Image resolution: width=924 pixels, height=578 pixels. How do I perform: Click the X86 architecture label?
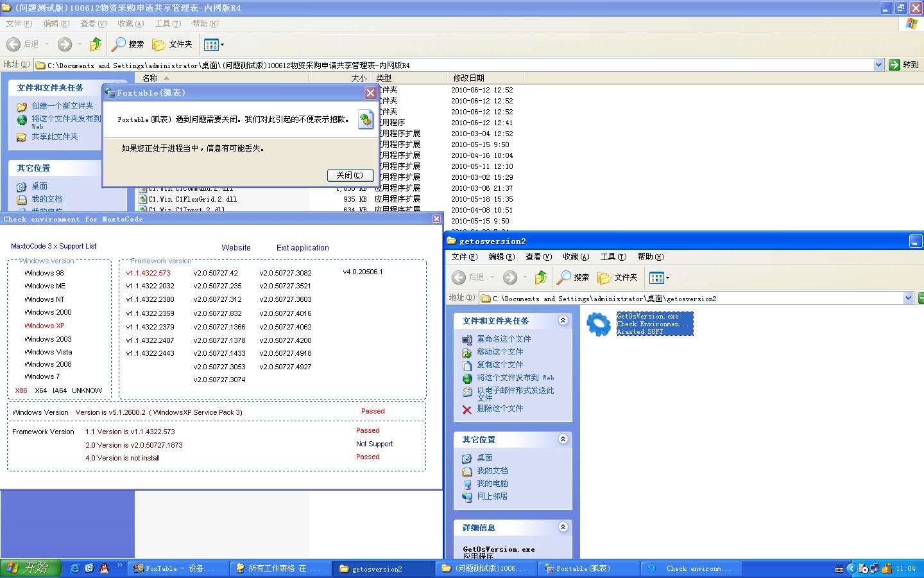pyautogui.click(x=21, y=390)
